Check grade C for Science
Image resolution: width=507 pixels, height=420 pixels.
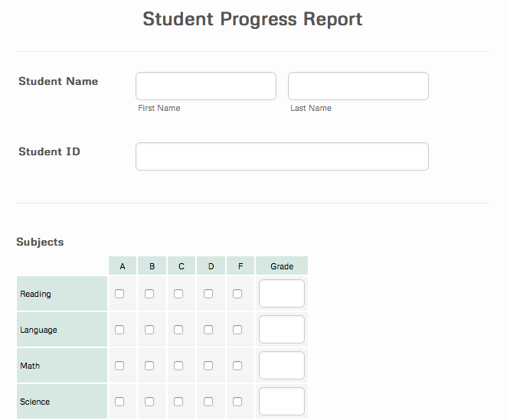coord(178,402)
